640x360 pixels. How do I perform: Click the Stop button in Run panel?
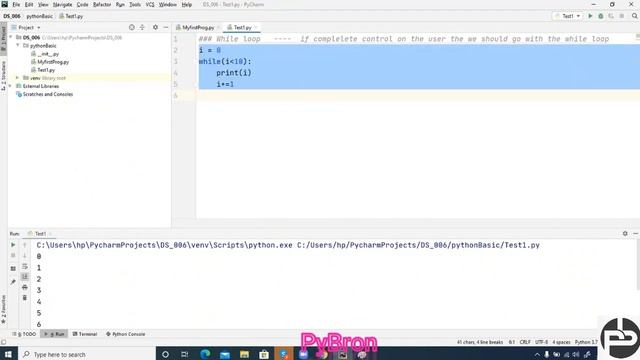[x=13, y=256]
